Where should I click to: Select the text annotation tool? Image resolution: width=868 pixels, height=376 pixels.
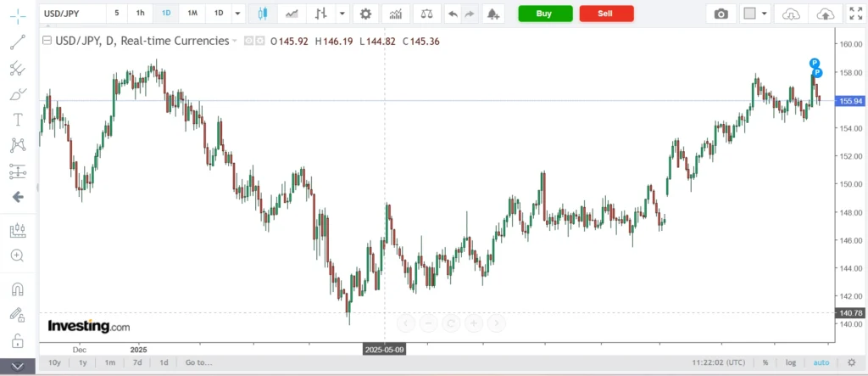pyautogui.click(x=18, y=120)
